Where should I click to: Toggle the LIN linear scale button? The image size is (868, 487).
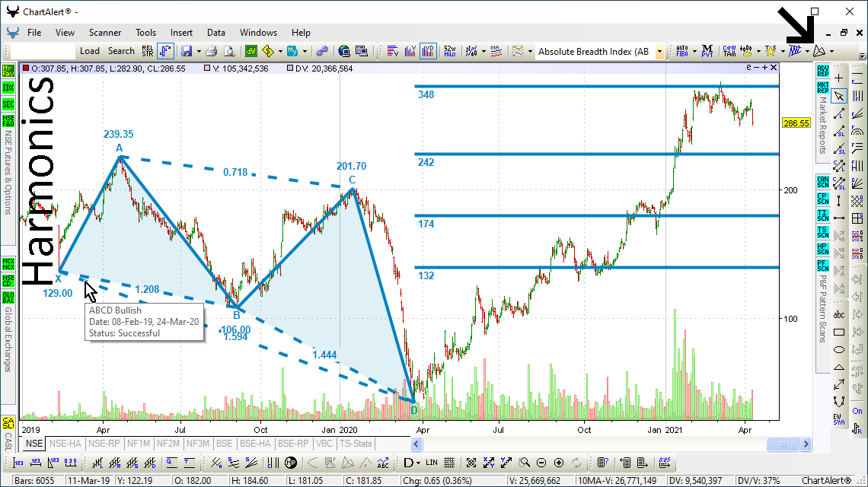432,463
